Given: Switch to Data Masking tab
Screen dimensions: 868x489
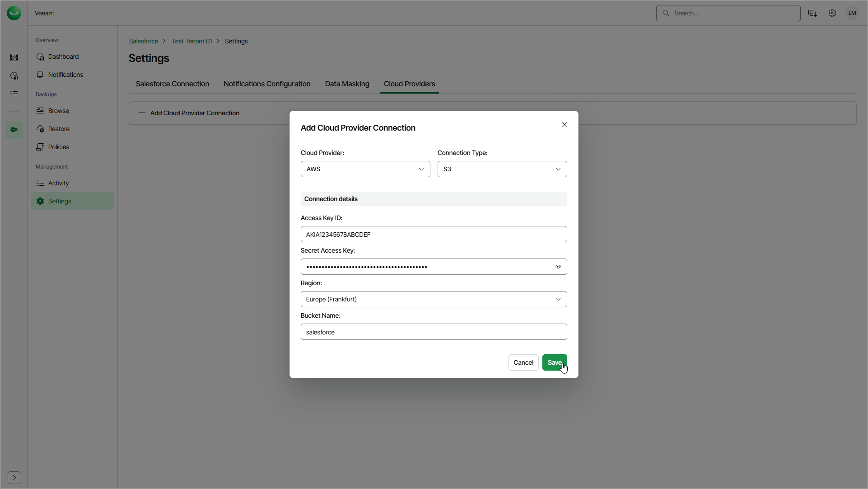Looking at the screenshot, I should coord(347,84).
